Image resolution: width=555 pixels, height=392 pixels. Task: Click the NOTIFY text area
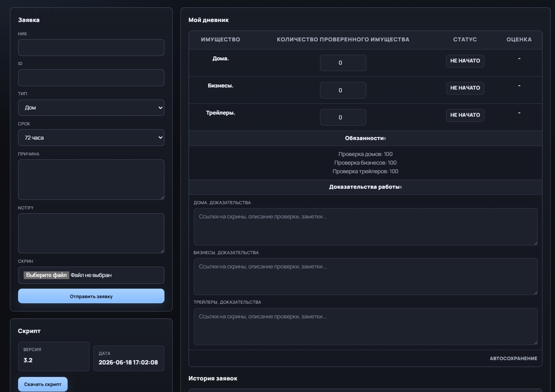point(91,233)
